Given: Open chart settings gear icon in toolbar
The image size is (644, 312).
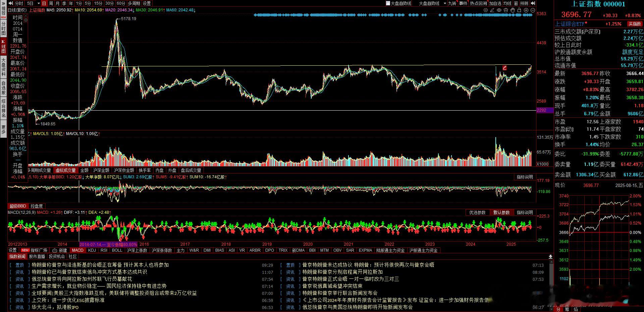Looking at the screenshot, I should tap(486, 10).
